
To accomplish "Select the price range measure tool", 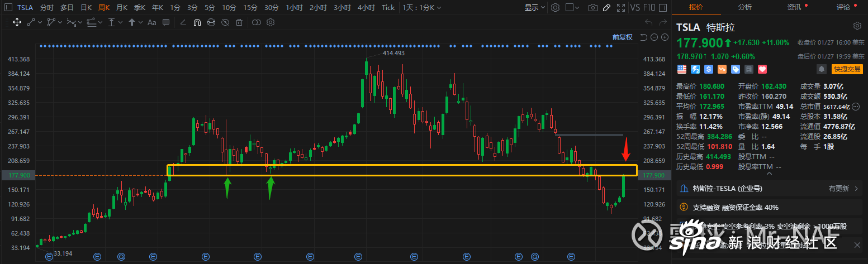I will (x=112, y=22).
